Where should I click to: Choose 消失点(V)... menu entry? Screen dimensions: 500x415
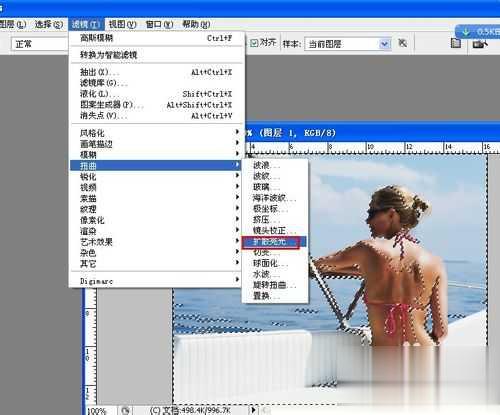[157, 115]
